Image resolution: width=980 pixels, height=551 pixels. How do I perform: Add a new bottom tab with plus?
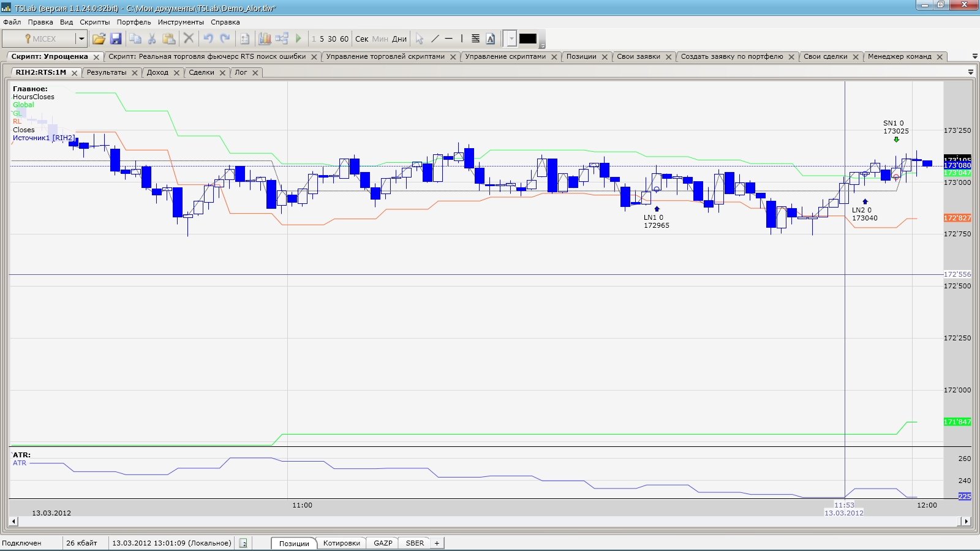(437, 543)
